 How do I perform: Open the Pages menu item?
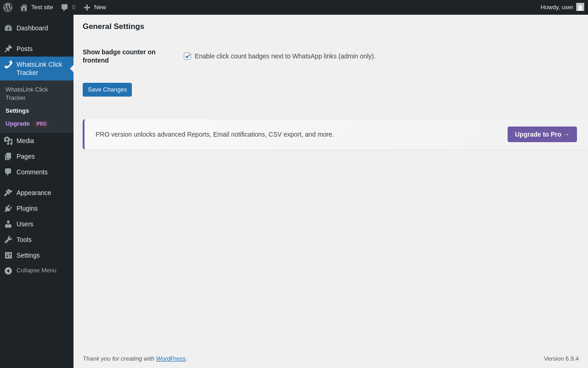point(26,156)
